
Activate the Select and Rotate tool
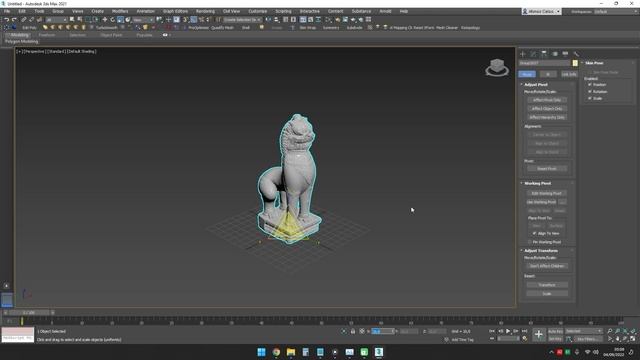click(113, 20)
